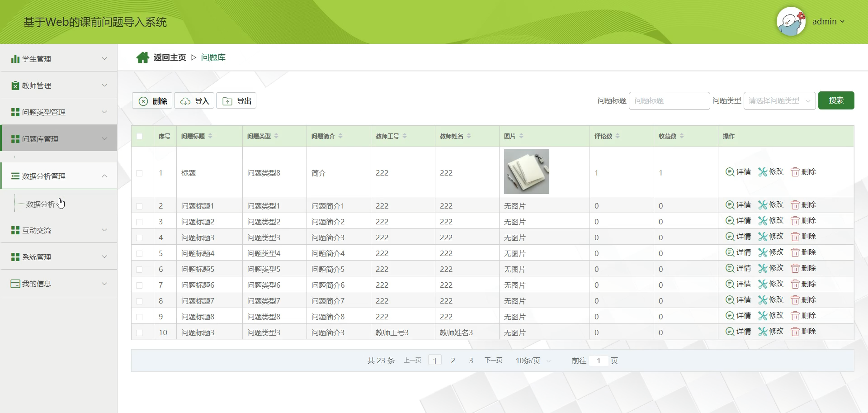Click the 数据分析管理 list icon
The image size is (868, 413).
tap(15, 176)
